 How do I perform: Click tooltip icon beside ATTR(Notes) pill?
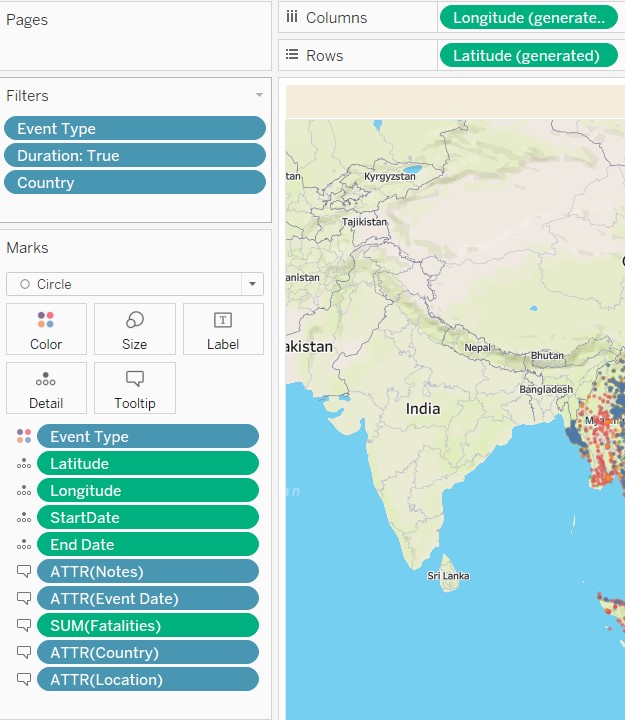[24, 571]
